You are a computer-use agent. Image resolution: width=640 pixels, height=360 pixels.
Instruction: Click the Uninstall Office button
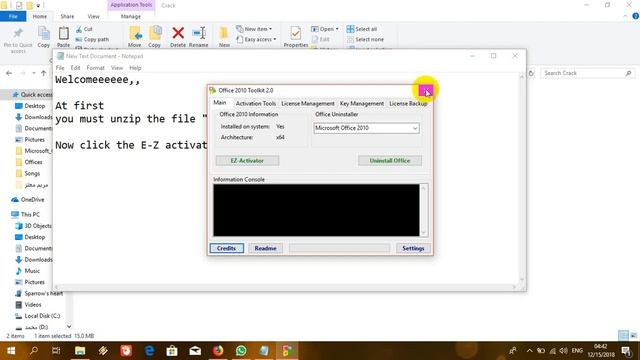tap(390, 160)
